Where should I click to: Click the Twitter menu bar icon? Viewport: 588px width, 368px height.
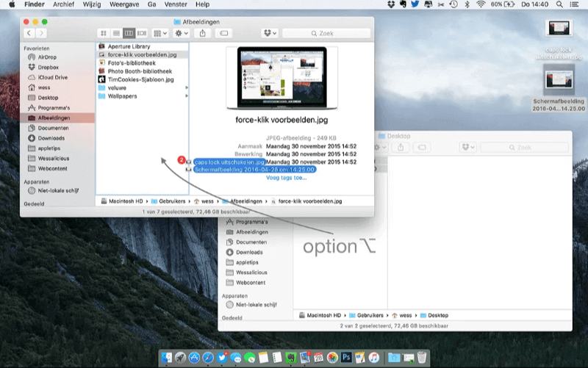tap(415, 4)
